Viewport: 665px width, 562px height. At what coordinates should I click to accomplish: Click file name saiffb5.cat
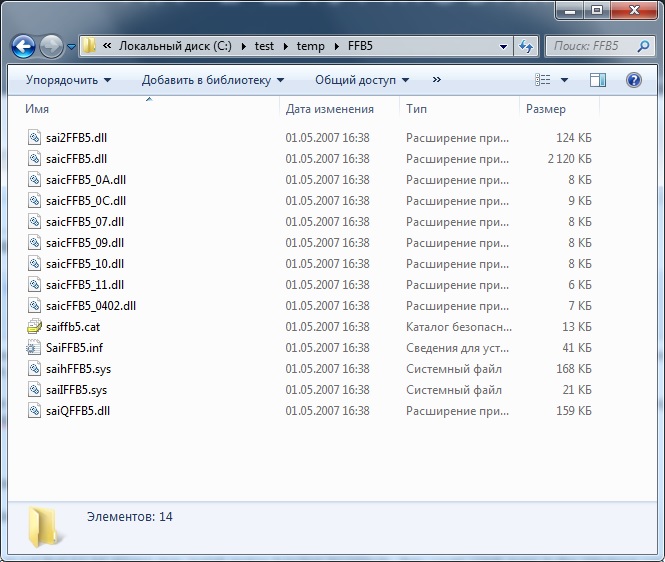tap(73, 327)
